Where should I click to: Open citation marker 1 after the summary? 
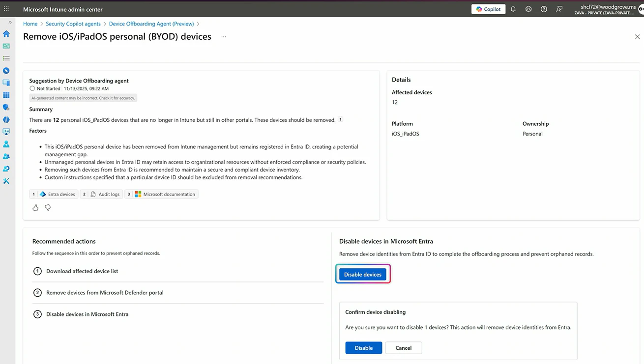tap(340, 119)
